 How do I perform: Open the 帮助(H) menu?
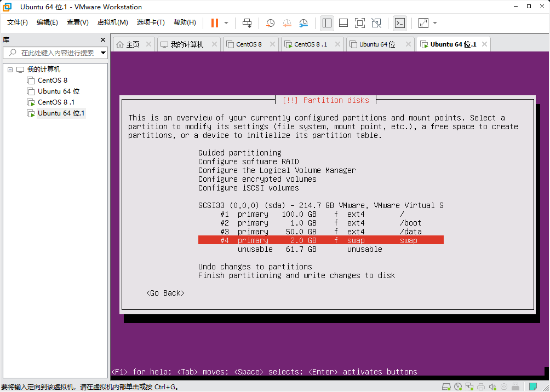[185, 22]
